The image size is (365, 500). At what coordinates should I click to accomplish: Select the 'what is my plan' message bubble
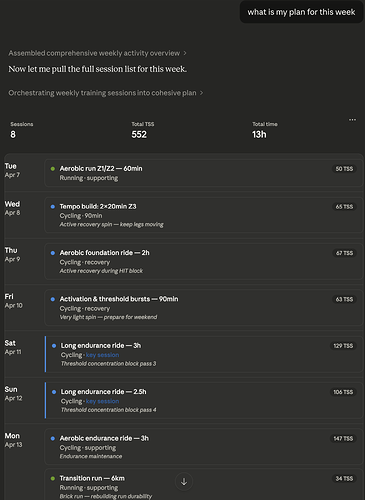click(x=301, y=12)
